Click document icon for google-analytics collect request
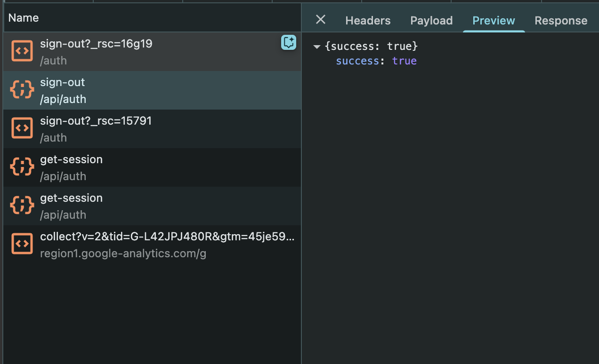599x364 pixels. coord(22,244)
